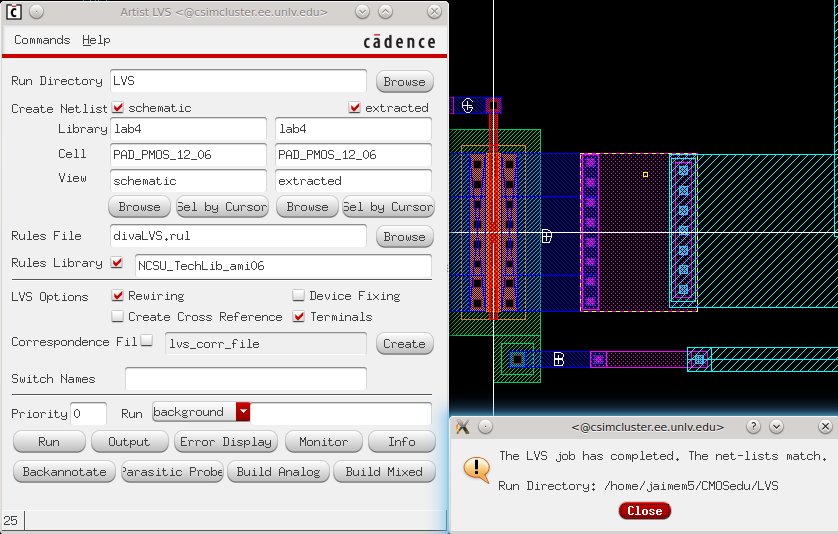838x534 pixels.
Task: Click the /home/jaimem5/CMOSedu/LVS path text
Action: pyautogui.click(x=691, y=486)
